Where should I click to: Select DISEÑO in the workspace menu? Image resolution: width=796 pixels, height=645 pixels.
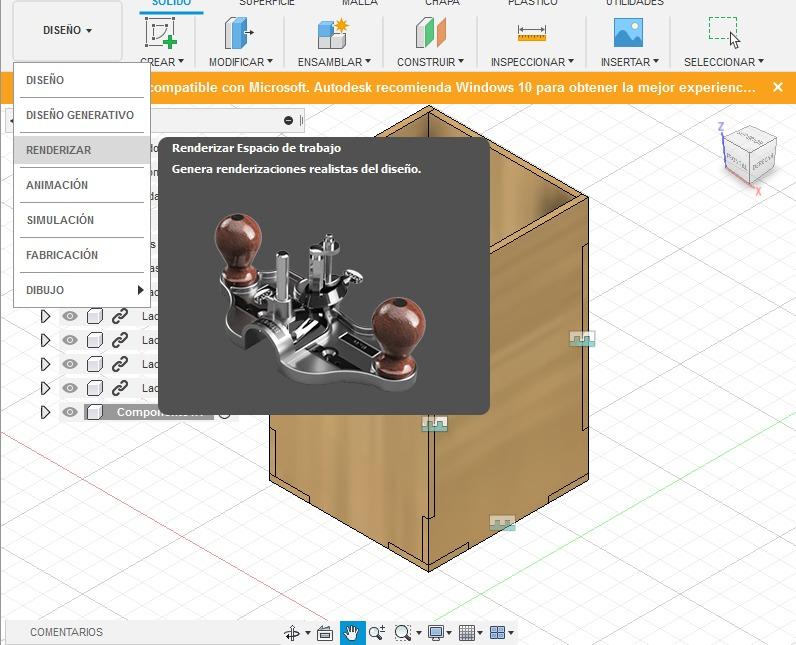click(x=82, y=80)
